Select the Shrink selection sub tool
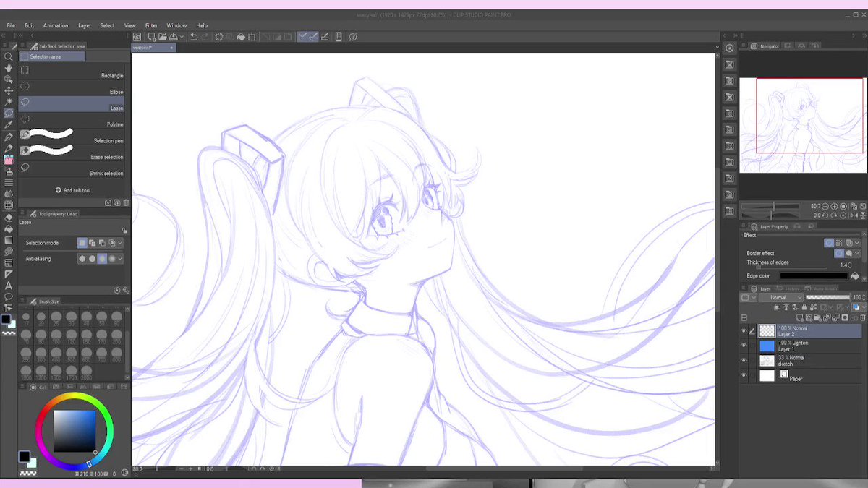868x488 pixels. point(72,170)
